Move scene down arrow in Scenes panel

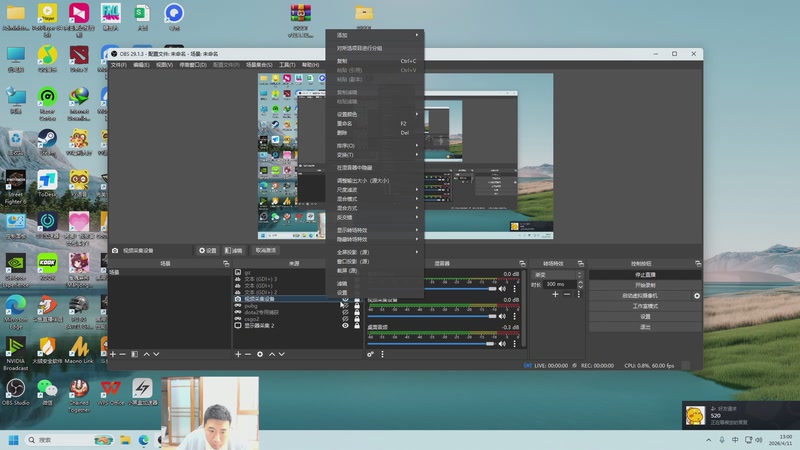tap(156, 354)
